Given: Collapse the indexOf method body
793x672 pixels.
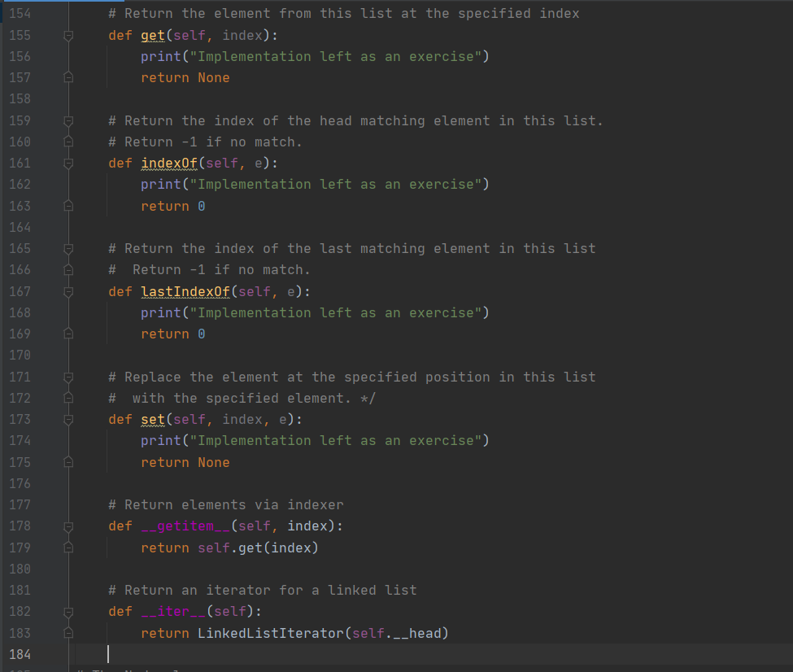Looking at the screenshot, I should pos(68,163).
